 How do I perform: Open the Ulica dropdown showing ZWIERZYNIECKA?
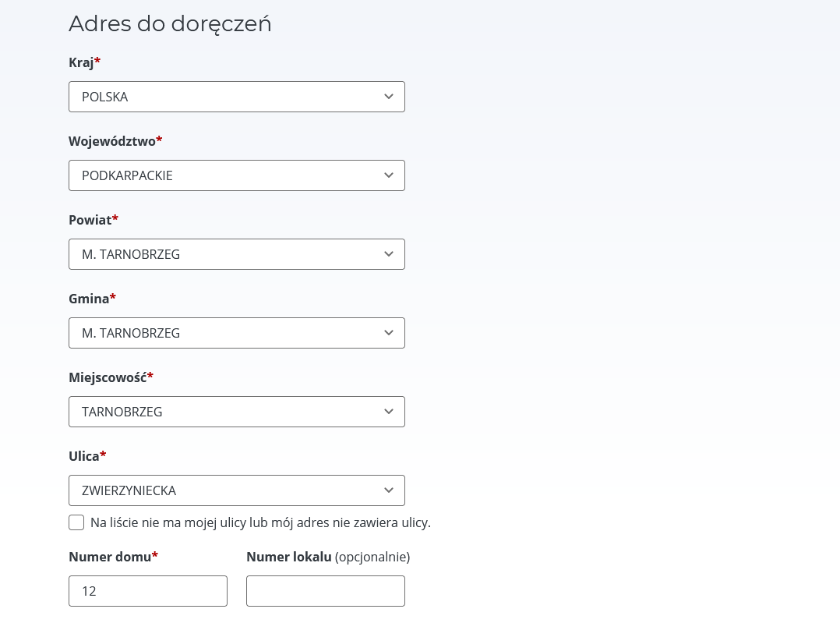[x=226, y=490]
